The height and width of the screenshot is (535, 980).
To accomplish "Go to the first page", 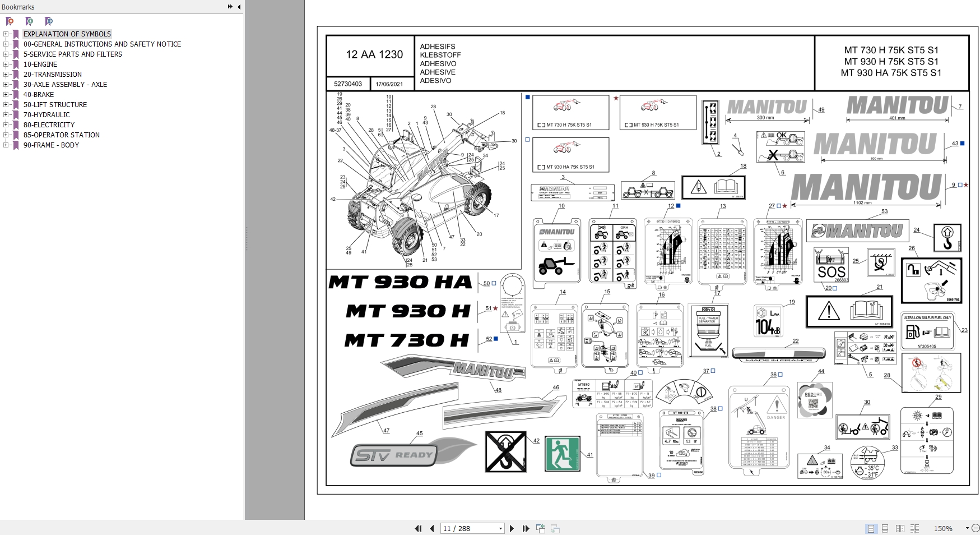I will pos(418,528).
